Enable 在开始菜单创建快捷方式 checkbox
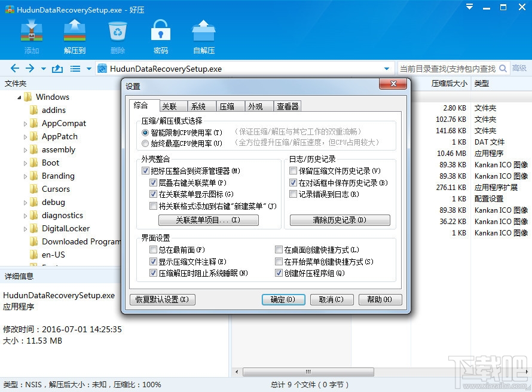The image size is (532, 392). 279,262
